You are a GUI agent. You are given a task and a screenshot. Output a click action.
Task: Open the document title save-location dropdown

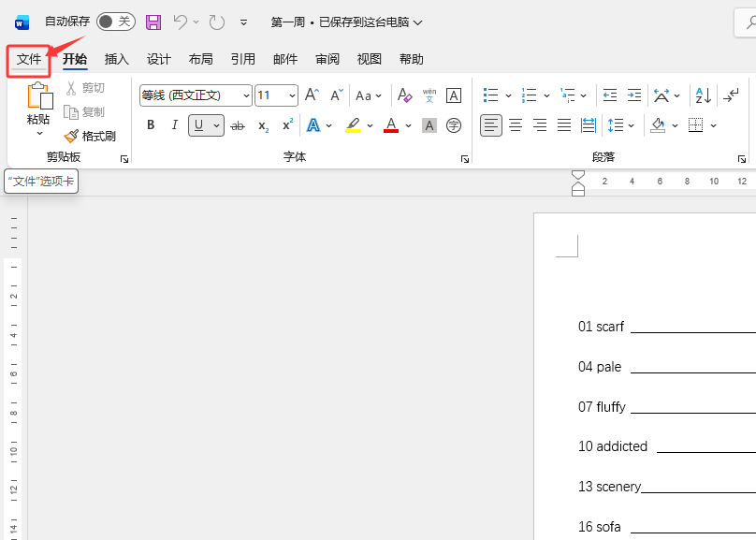[x=418, y=22]
